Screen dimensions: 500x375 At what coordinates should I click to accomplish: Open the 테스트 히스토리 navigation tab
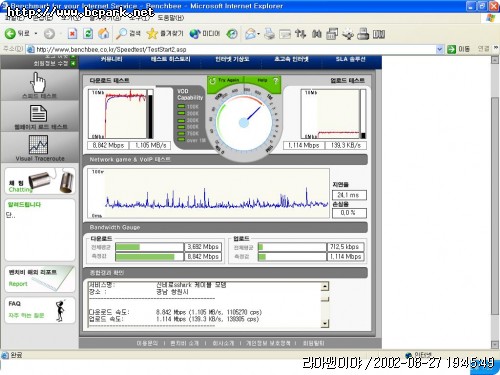pos(170,59)
